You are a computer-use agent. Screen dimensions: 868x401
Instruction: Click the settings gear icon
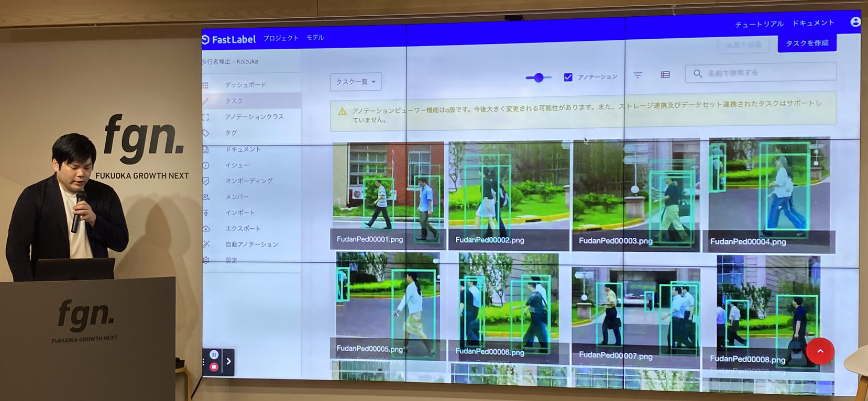point(206,260)
